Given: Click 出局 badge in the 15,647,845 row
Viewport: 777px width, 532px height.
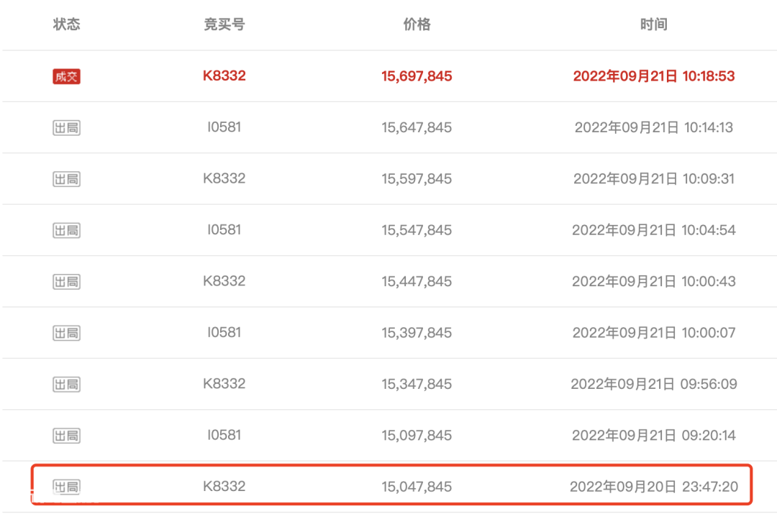Looking at the screenshot, I should 66,128.
